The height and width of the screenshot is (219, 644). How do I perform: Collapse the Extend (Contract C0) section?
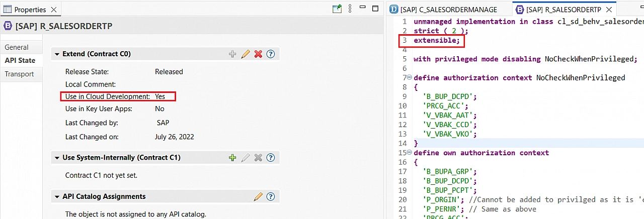57,54
